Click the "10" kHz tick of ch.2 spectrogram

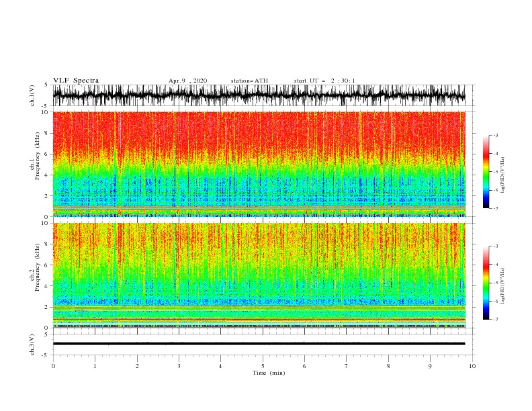45,223
